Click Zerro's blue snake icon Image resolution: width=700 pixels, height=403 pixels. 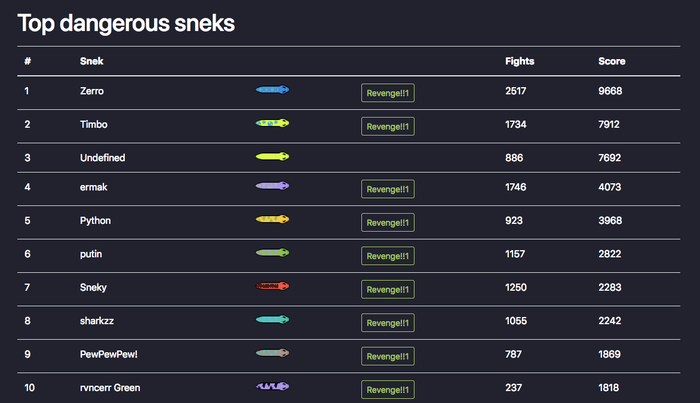click(273, 90)
